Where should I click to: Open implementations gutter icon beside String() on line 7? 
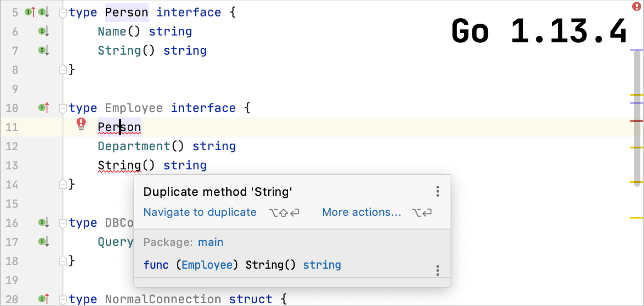click(44, 51)
